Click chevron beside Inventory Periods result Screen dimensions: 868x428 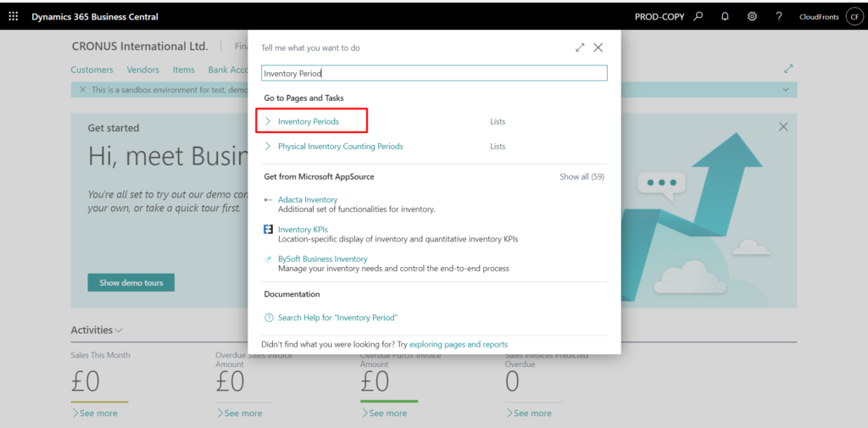[x=268, y=121]
